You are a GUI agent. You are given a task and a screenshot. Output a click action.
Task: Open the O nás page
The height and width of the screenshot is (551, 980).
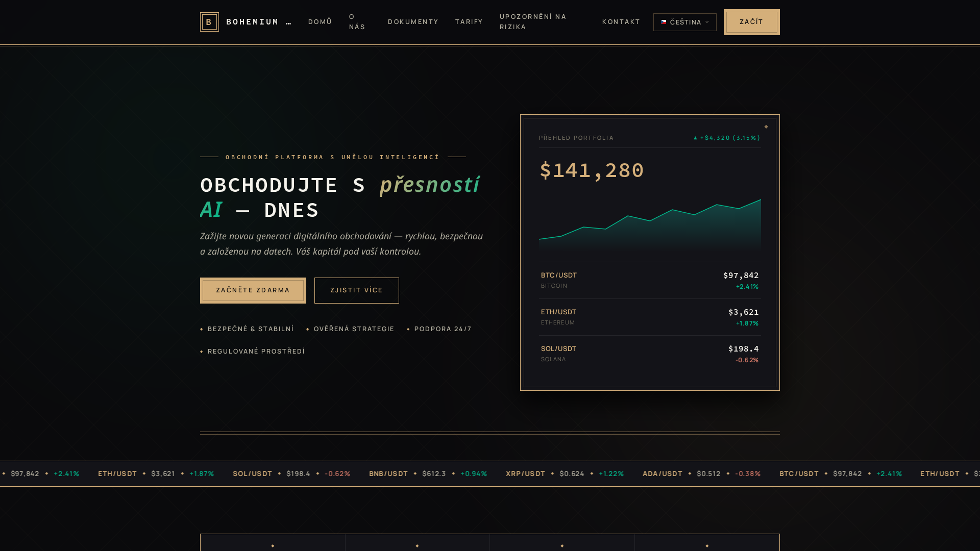tap(357, 22)
